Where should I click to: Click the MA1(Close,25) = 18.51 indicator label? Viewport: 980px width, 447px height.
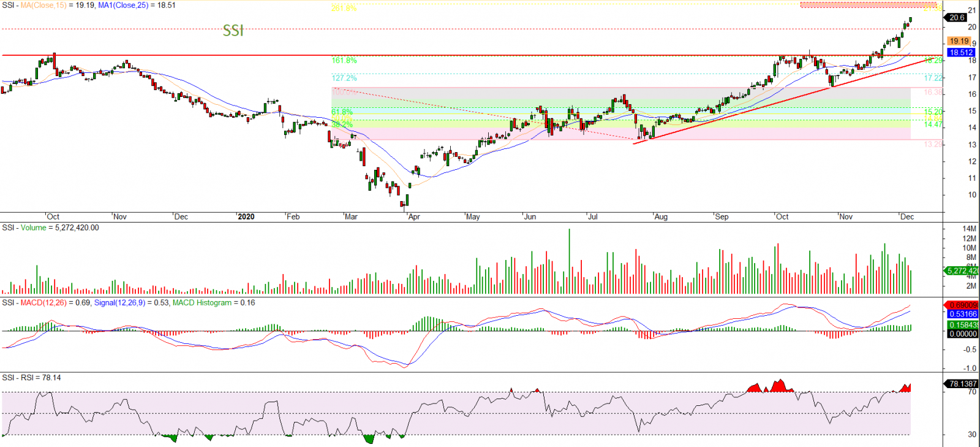point(137,5)
